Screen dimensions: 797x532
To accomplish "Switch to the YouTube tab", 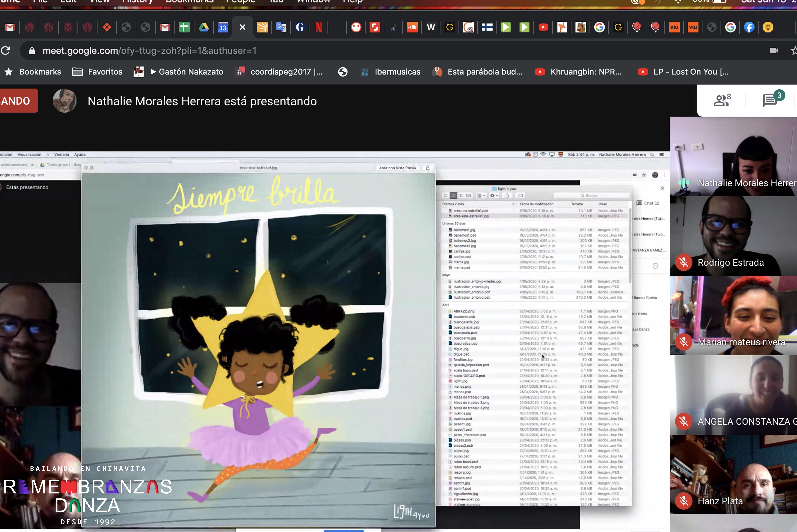I will (x=543, y=27).
